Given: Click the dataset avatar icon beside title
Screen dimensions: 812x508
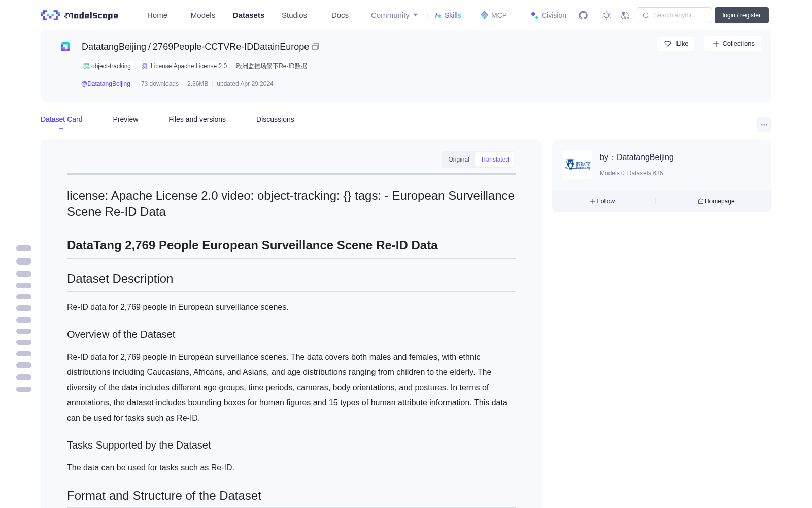Looking at the screenshot, I should 65,47.
